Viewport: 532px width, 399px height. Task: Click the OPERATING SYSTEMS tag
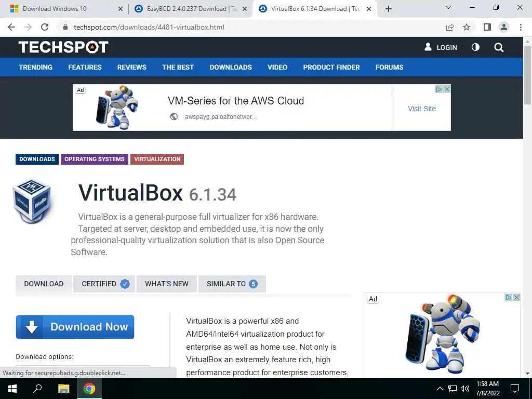95,159
